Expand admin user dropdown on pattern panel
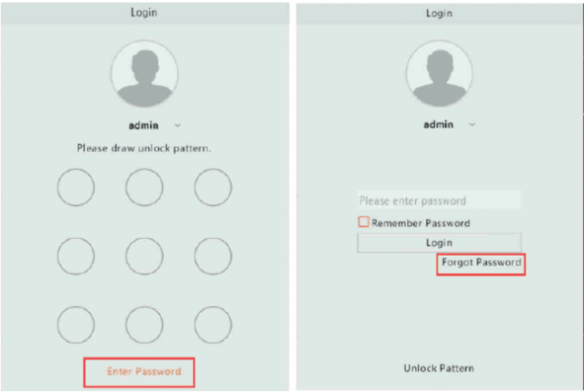This screenshot has height=392, width=584. (178, 125)
